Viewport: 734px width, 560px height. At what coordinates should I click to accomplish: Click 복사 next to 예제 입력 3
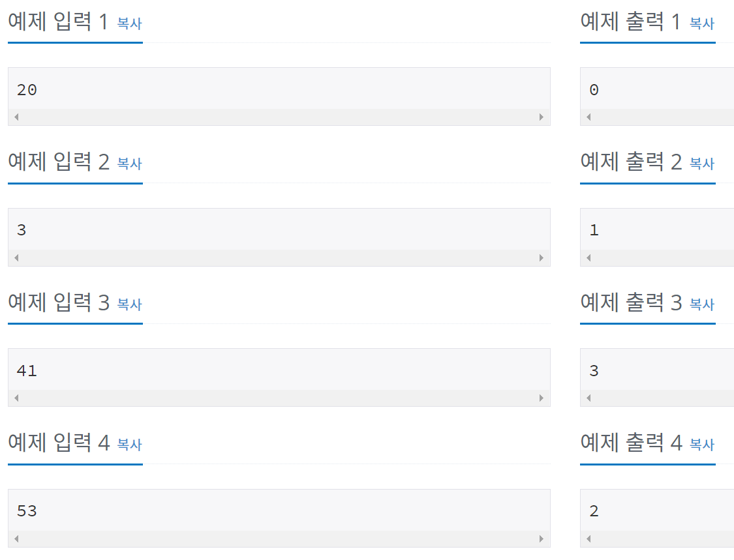coord(128,304)
